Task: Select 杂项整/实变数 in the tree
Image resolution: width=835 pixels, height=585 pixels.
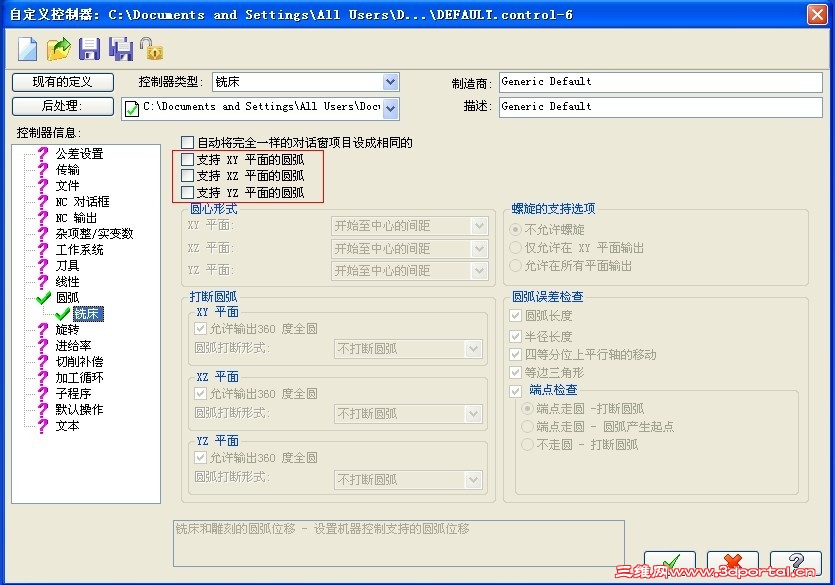Action: (x=94, y=234)
